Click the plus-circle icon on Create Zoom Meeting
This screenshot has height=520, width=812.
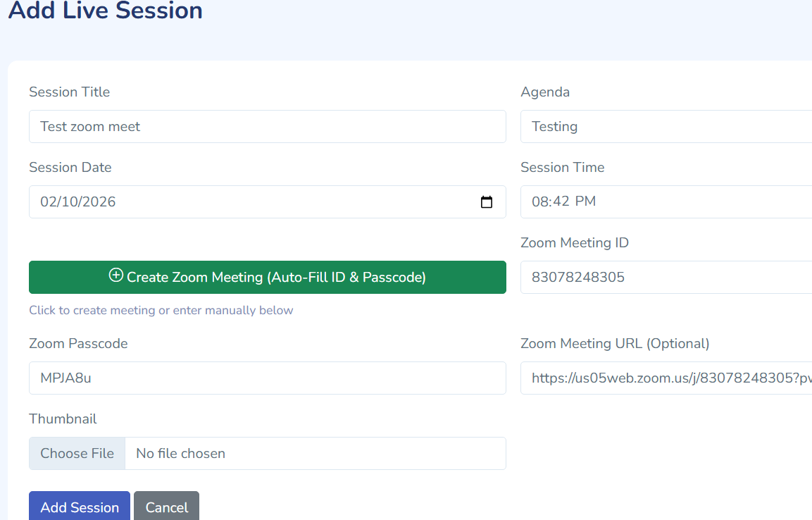tap(116, 276)
